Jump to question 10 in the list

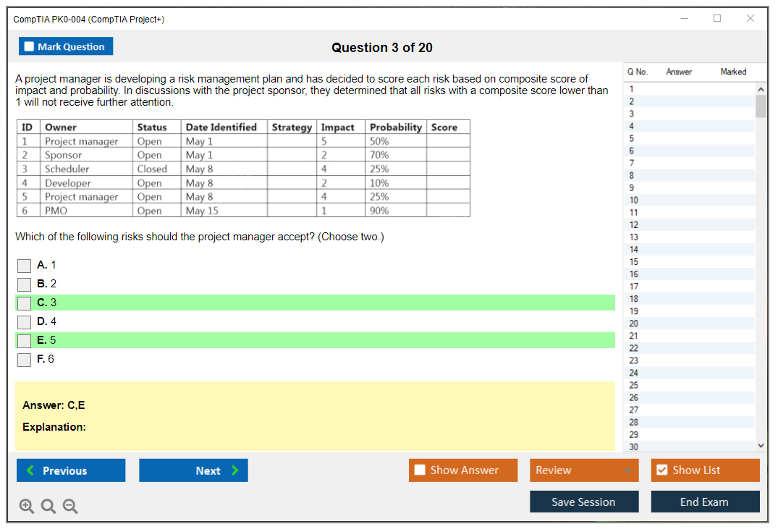tap(634, 200)
